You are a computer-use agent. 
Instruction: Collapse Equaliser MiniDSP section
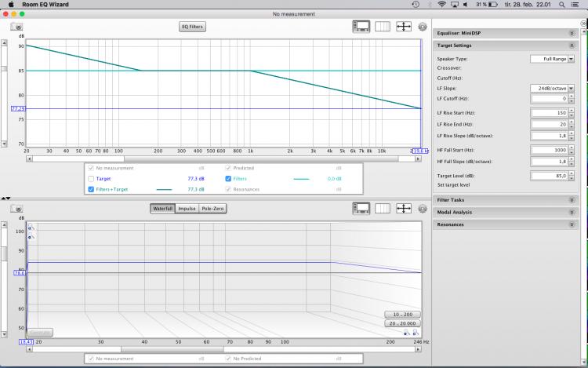pos(572,34)
